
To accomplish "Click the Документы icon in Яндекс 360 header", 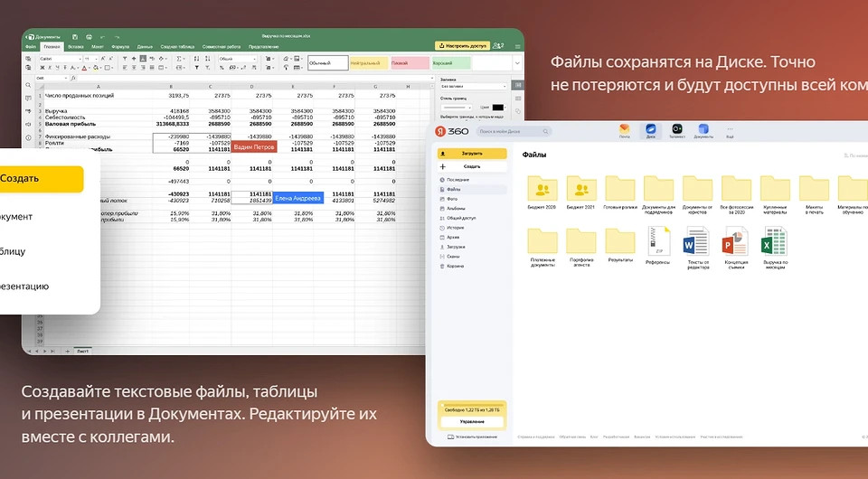I will tap(703, 132).
